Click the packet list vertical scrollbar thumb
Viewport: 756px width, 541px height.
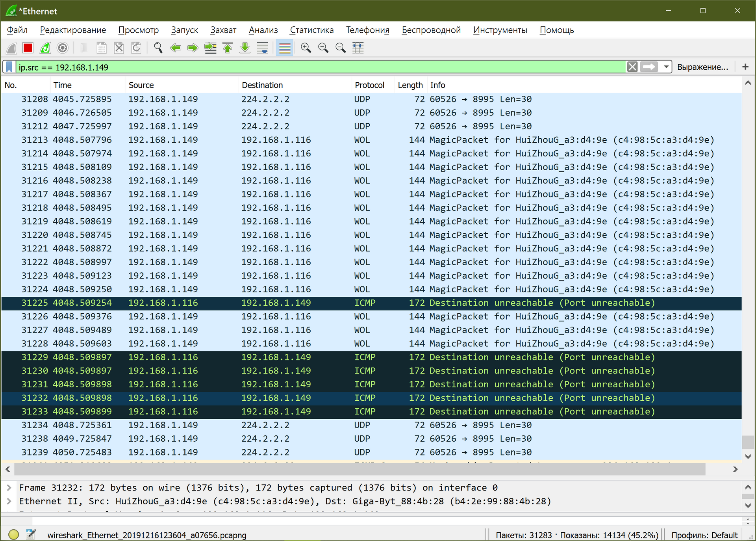click(748, 442)
